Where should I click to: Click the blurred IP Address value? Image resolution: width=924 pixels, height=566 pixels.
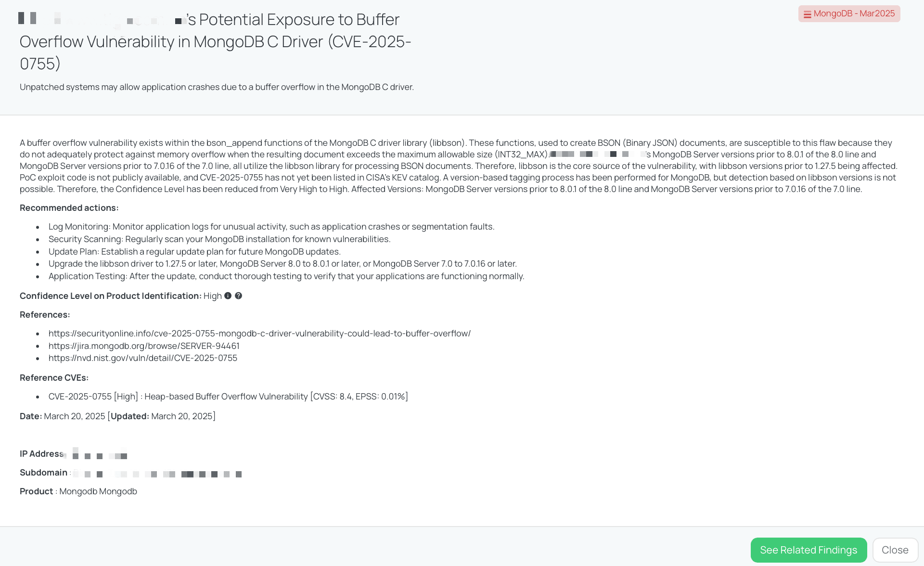coord(99,454)
